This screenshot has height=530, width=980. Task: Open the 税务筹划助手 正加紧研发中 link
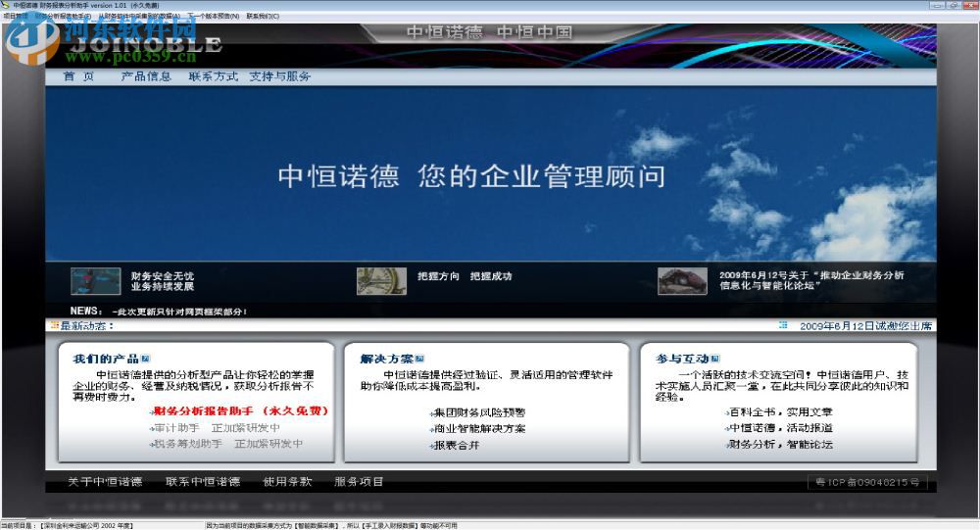coord(227,444)
